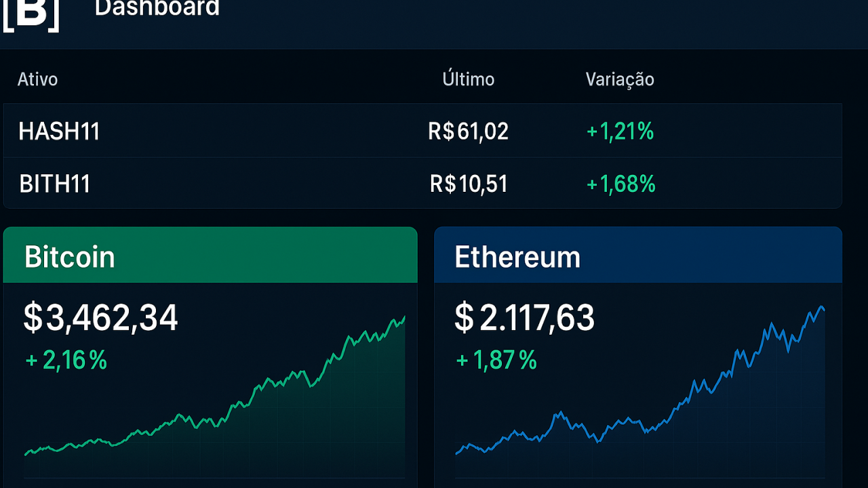This screenshot has height=488, width=868.
Task: Click the Bitcoin price $3,462,34
Action: point(102,317)
